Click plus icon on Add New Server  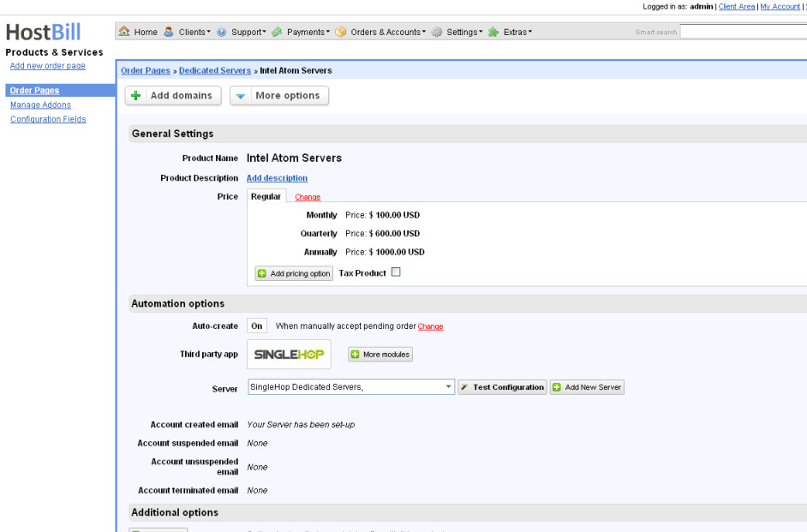(x=556, y=387)
